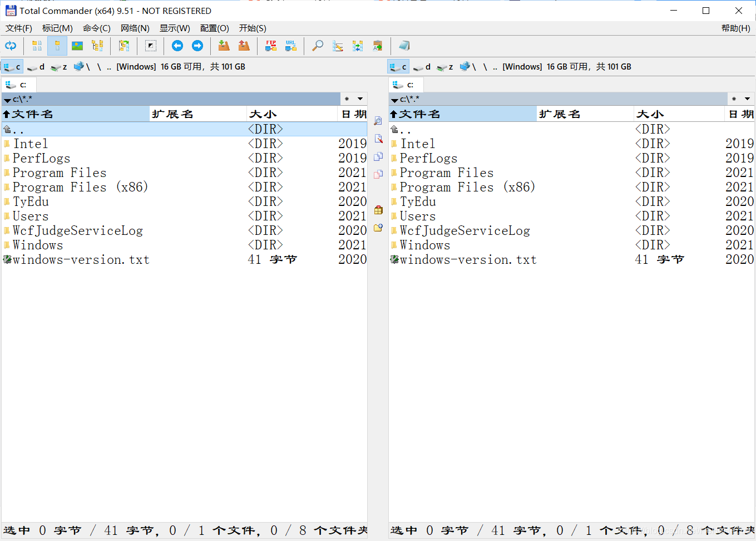This screenshot has height=541, width=756.
Task: Select Program Files (x86) in left panel
Action: tap(184, 187)
